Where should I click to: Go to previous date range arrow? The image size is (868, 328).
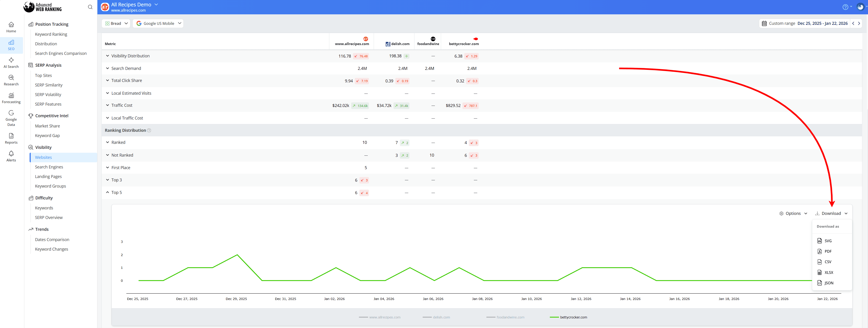[x=853, y=24]
